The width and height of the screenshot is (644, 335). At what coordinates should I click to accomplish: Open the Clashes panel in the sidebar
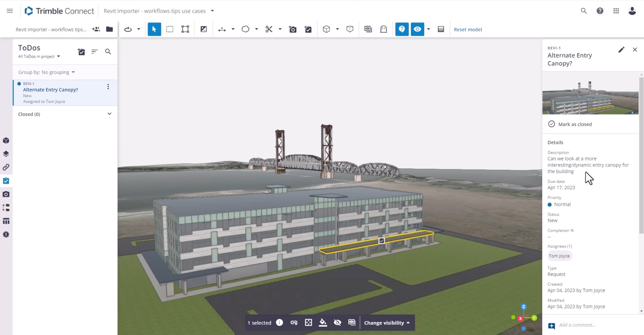[6, 234]
